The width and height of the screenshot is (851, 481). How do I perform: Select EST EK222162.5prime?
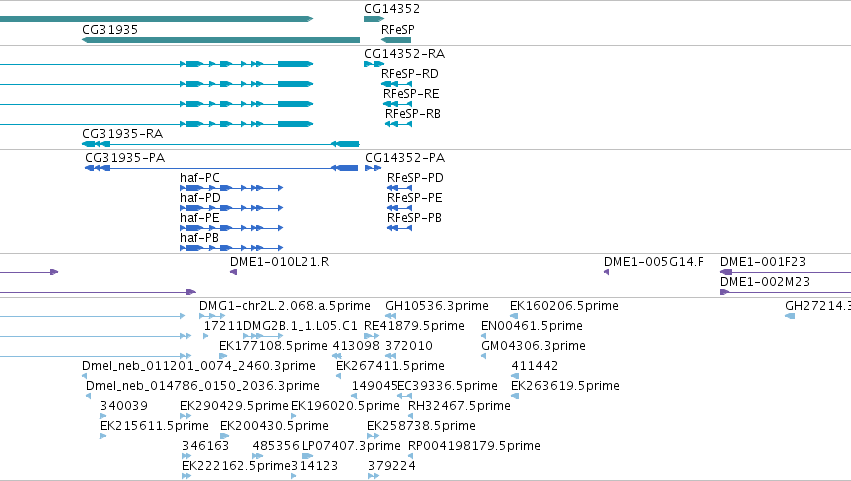tap(187, 476)
